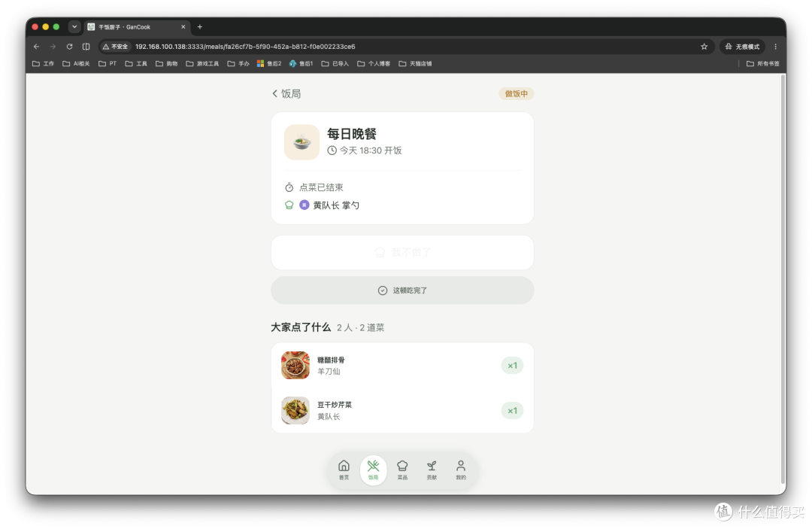Click the 每日晚餐 meal title

[x=352, y=134]
